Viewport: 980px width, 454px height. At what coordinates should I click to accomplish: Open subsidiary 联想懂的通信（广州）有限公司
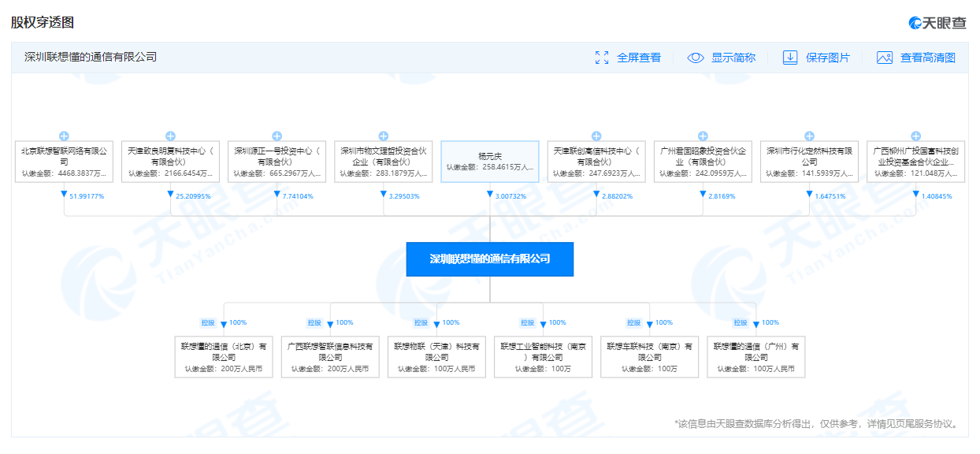pyautogui.click(x=756, y=357)
